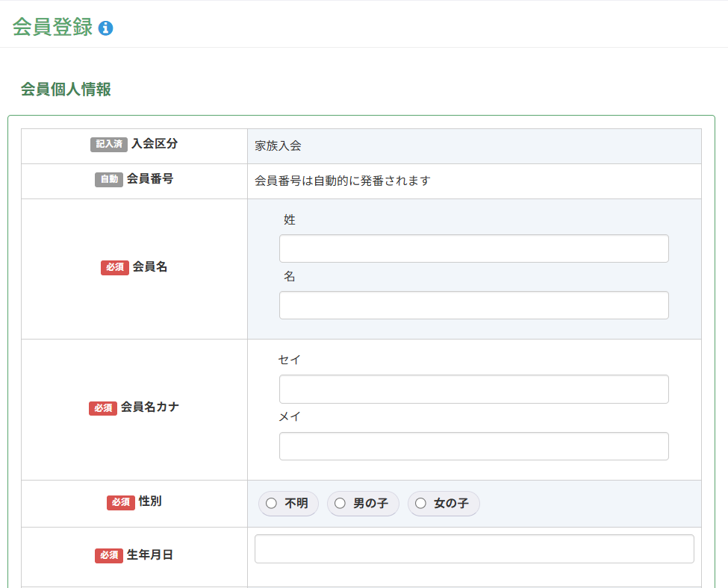Click into the メイ katakana field
The width and height of the screenshot is (728, 588).
tap(473, 445)
